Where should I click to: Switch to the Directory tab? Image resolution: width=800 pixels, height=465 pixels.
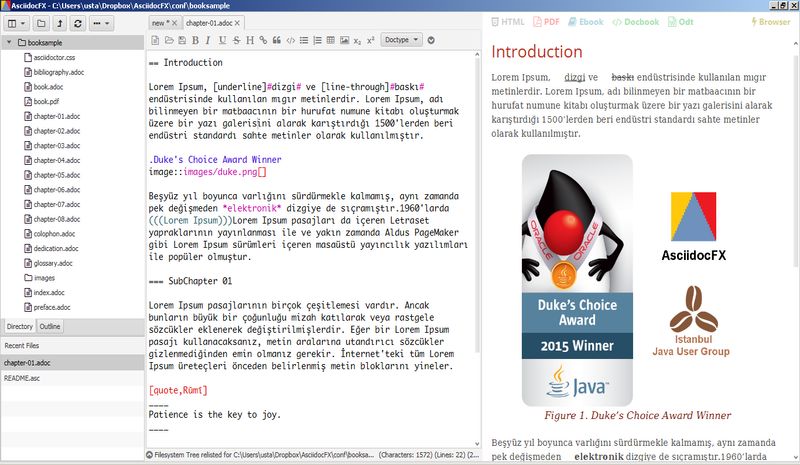(20, 326)
